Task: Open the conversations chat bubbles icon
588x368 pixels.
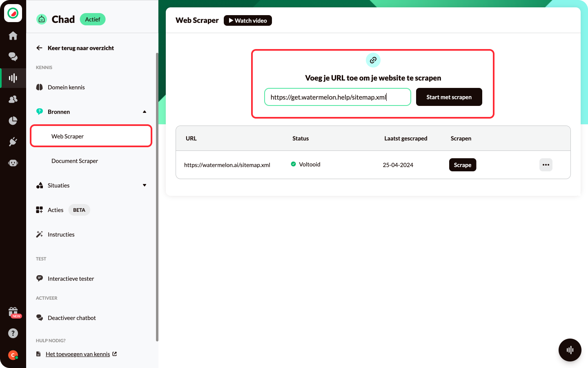Action: [13, 56]
